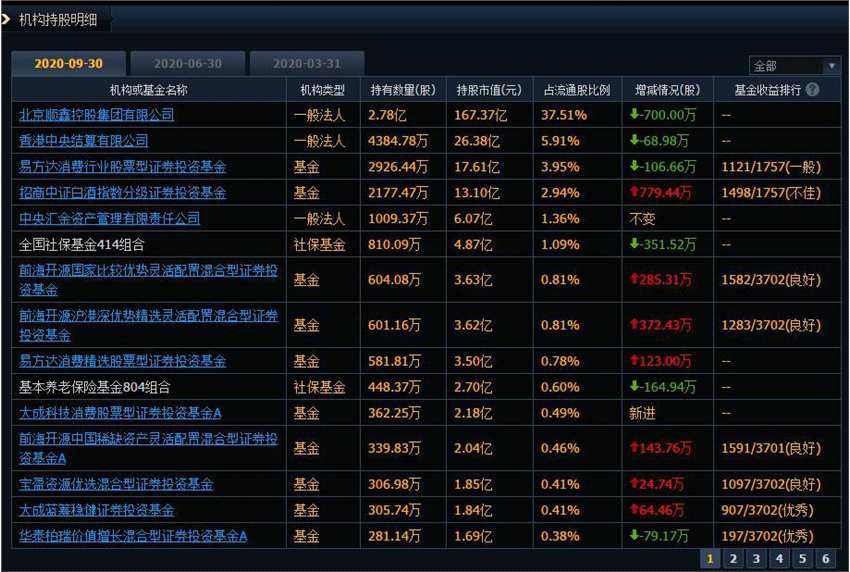The width and height of the screenshot is (850, 572).
Task: Open 前海开源沪港深优势精选 fund link
Action: coord(148,325)
